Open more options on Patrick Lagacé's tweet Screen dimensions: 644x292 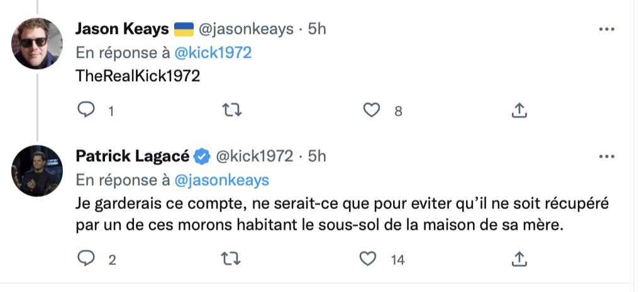click(607, 156)
